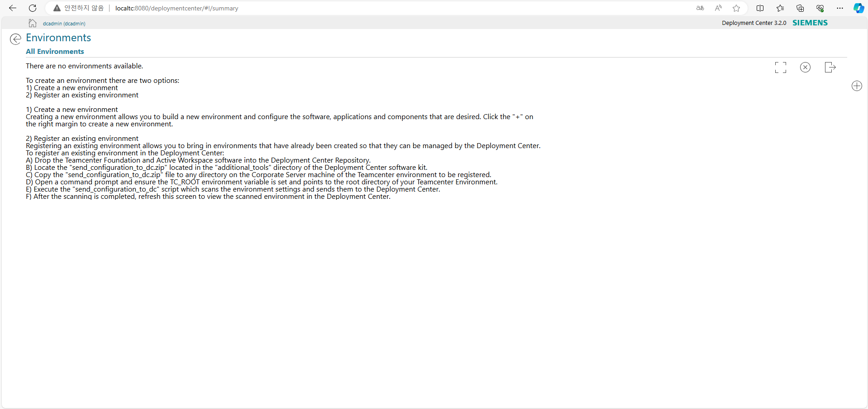
Task: Refresh the page in the browser
Action: pyautogui.click(x=33, y=8)
